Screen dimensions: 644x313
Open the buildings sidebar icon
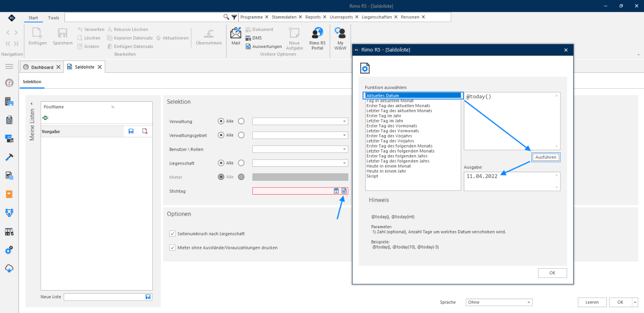[9, 101]
